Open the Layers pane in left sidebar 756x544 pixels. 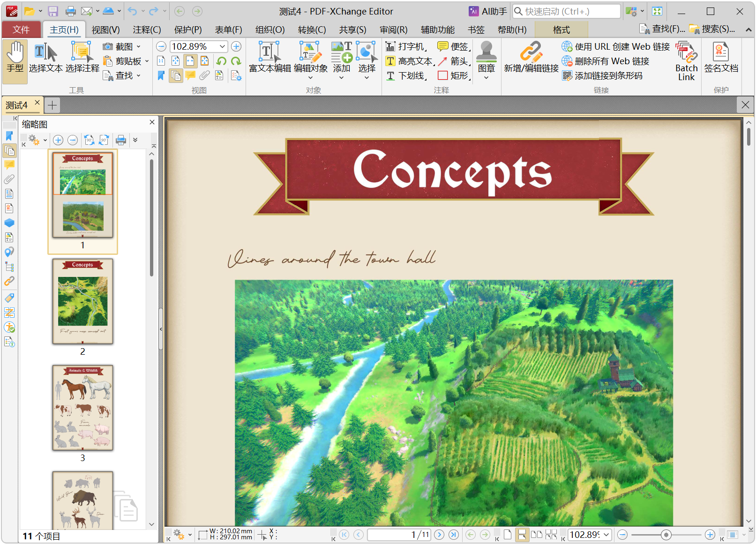click(x=9, y=223)
